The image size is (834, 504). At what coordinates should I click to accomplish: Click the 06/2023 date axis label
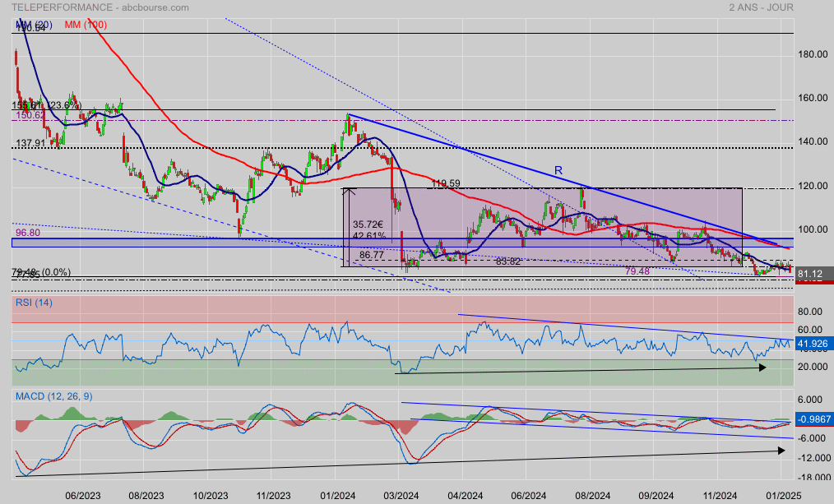tap(82, 496)
